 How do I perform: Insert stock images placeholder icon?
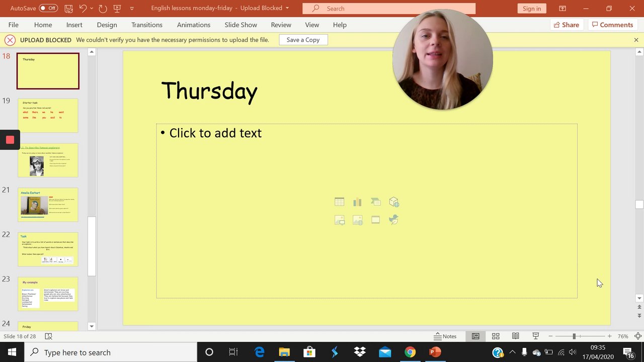tap(358, 220)
